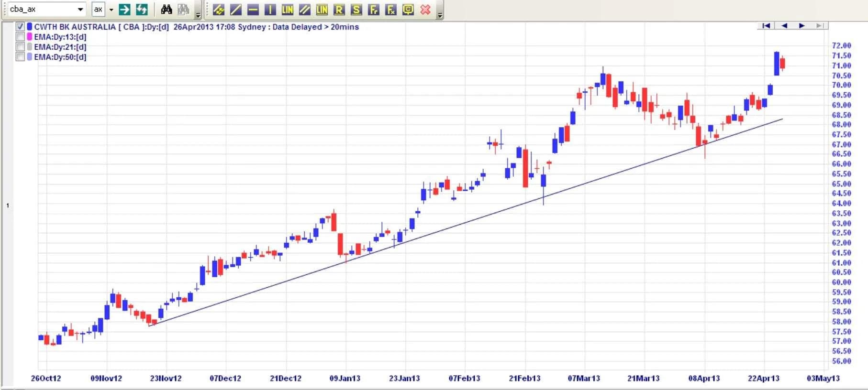Enable the EMA:Dy:50 indicator checkbox
This screenshot has height=390, width=868.
(20, 57)
